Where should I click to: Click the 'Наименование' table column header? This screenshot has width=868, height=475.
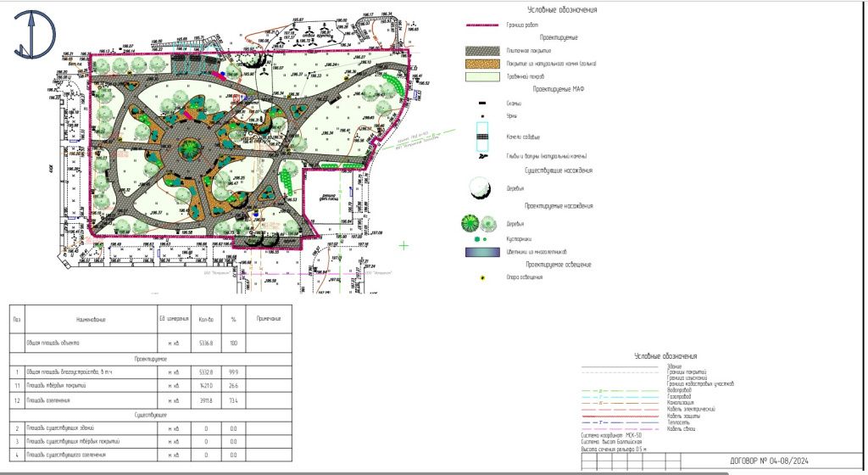[x=89, y=318]
